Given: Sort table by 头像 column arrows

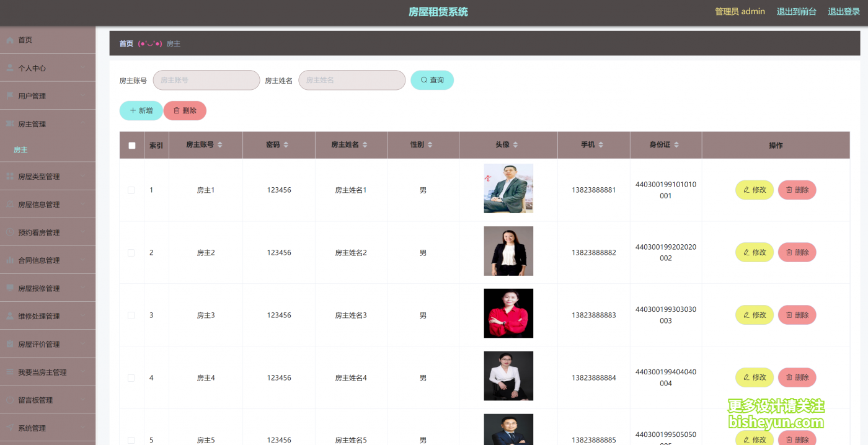Looking at the screenshot, I should coord(515,145).
